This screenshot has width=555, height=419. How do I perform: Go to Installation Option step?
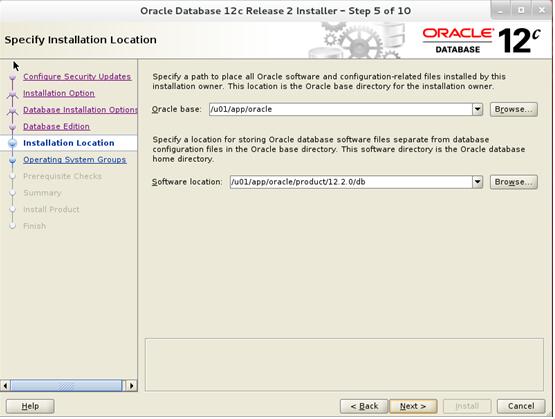pyautogui.click(x=59, y=93)
